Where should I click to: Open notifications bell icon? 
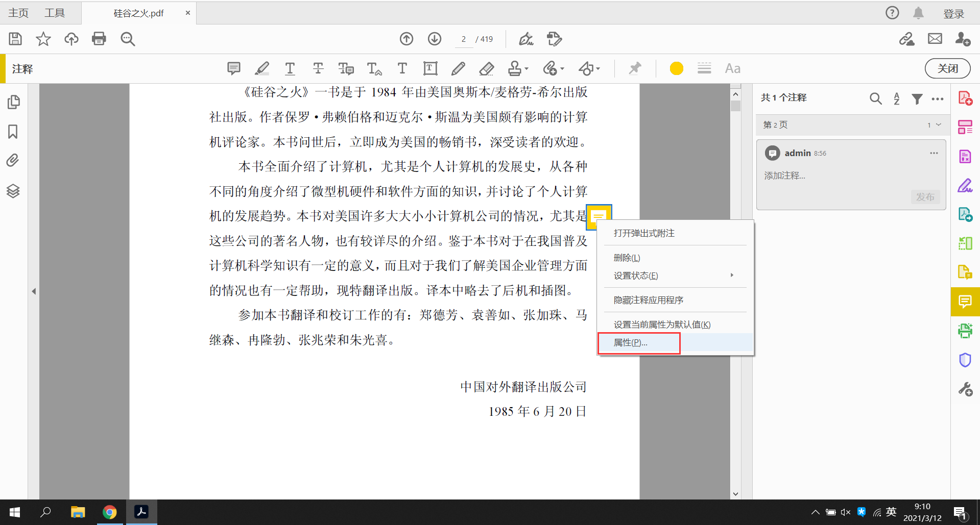tap(918, 13)
